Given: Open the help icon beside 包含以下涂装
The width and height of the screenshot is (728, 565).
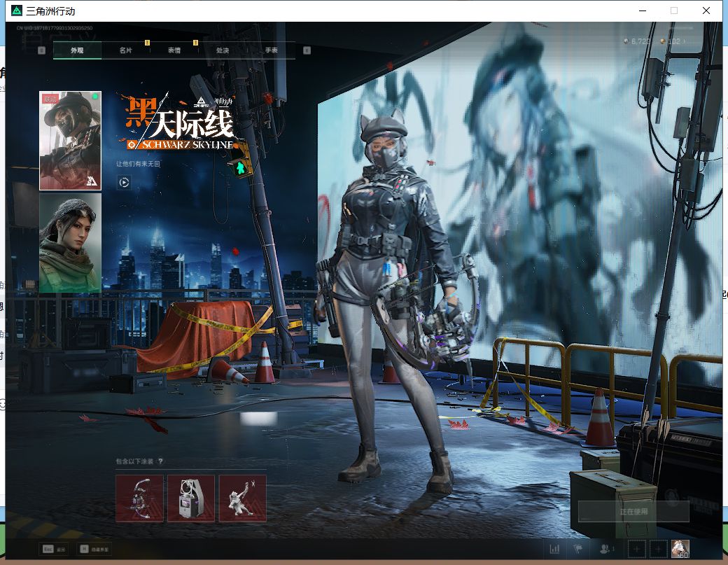Looking at the screenshot, I should (160, 461).
